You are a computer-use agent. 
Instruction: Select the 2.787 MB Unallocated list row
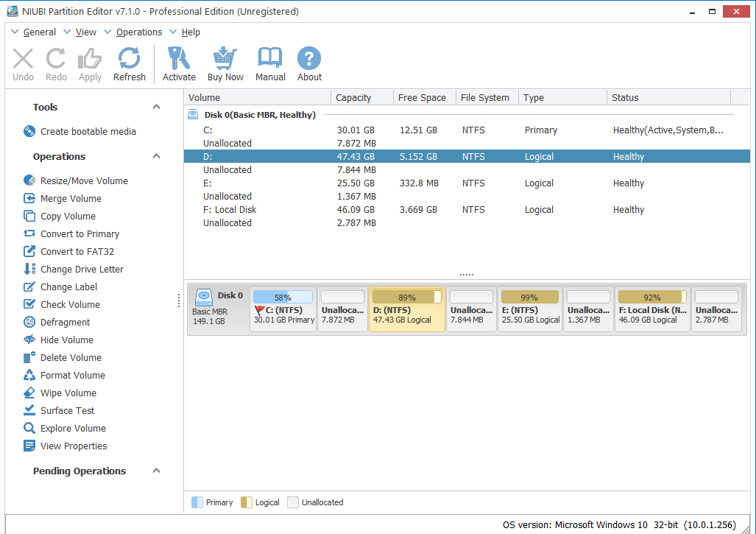[467, 223]
